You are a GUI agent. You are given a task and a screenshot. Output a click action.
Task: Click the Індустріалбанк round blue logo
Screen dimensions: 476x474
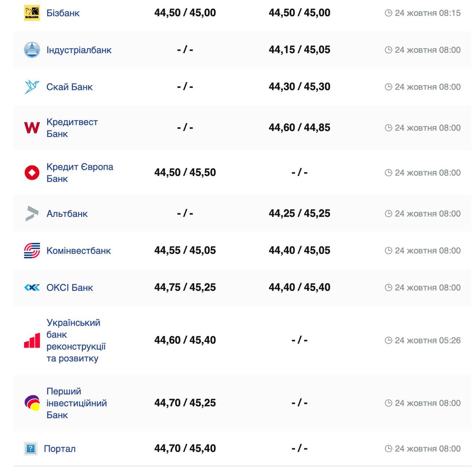click(32, 50)
